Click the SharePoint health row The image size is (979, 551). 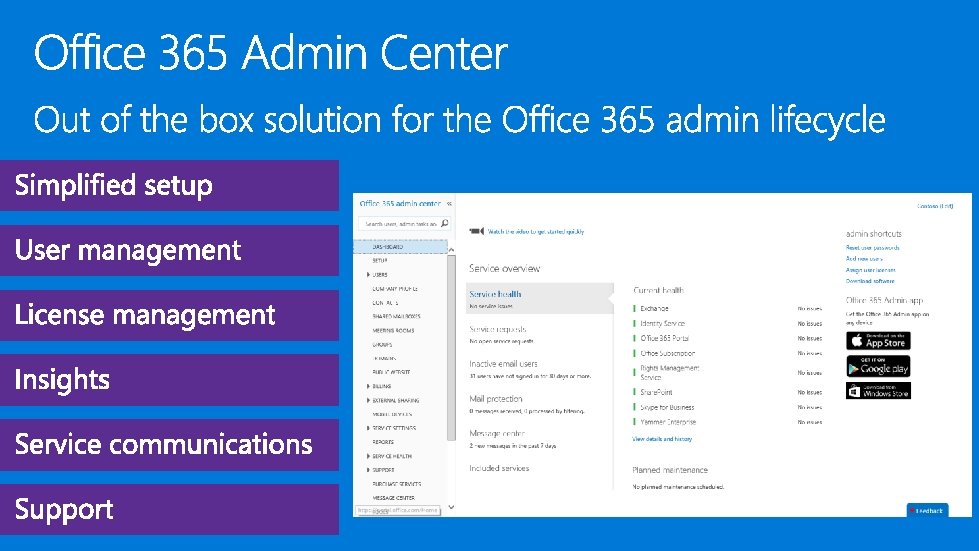point(727,393)
